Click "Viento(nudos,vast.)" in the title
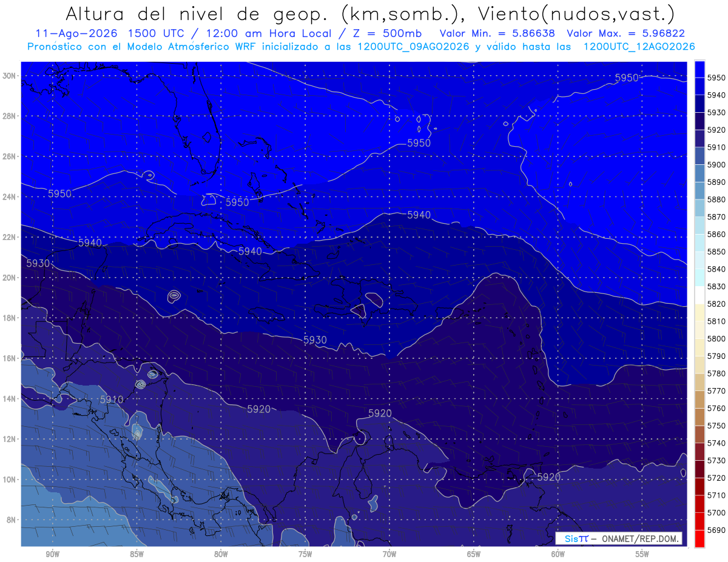This screenshot has width=728, height=562. (577, 13)
